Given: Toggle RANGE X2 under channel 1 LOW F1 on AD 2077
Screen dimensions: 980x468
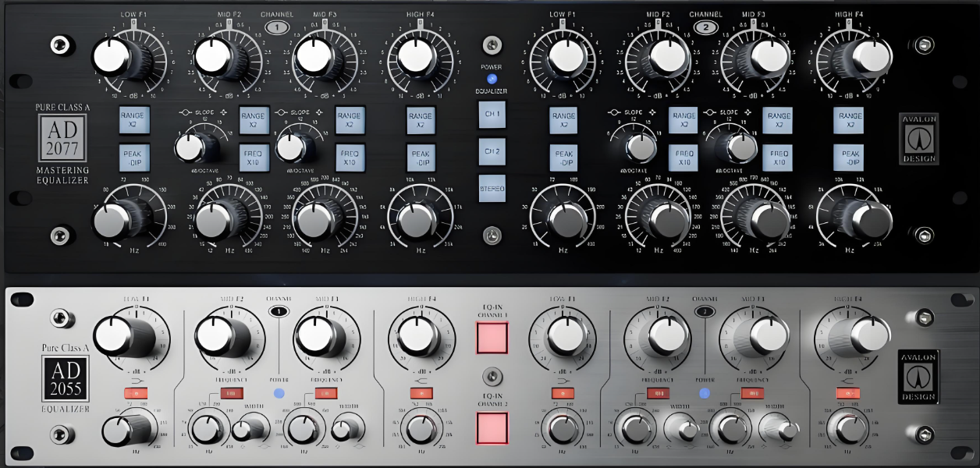Looking at the screenshot, I should pyautogui.click(x=134, y=119).
